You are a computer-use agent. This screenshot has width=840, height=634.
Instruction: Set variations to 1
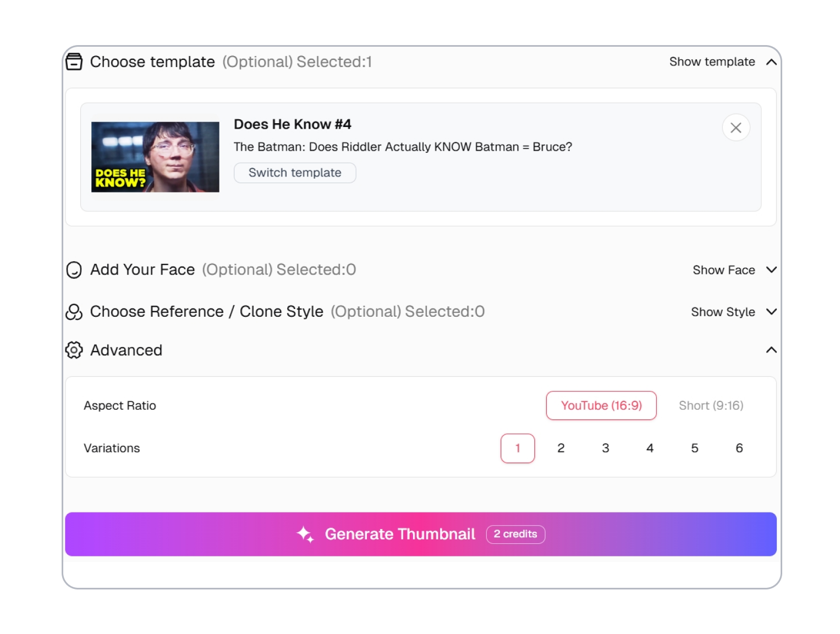(518, 448)
